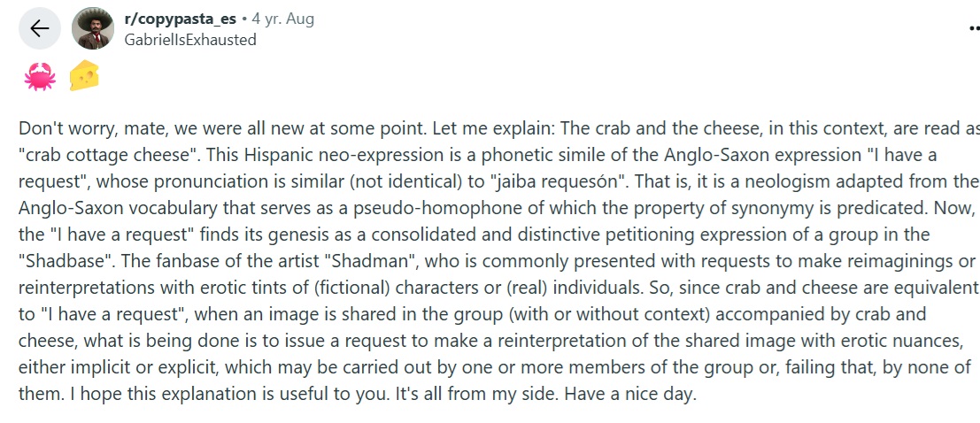Click the crab emoji in the title
Image resolution: width=980 pixels, height=423 pixels.
click(39, 76)
